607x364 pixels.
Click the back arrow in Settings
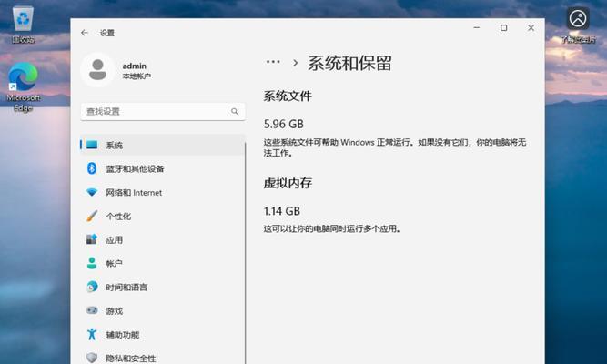pos(85,33)
